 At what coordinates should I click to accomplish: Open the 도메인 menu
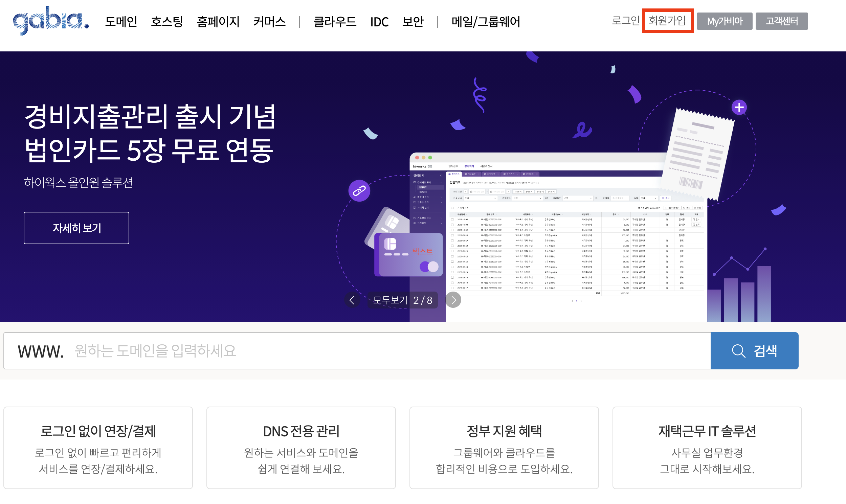(121, 22)
